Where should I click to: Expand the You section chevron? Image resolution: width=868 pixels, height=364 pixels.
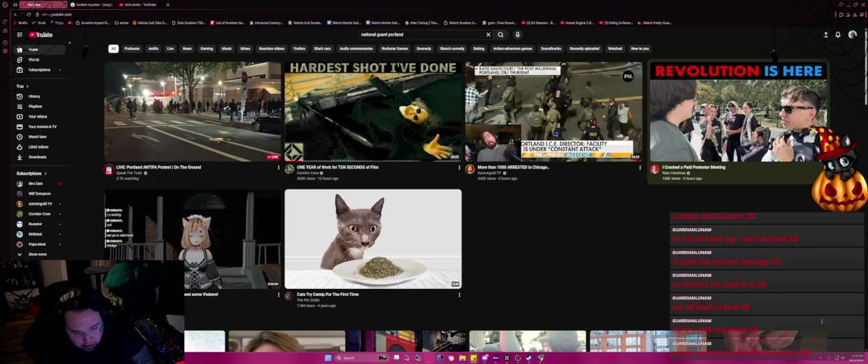pos(27,86)
